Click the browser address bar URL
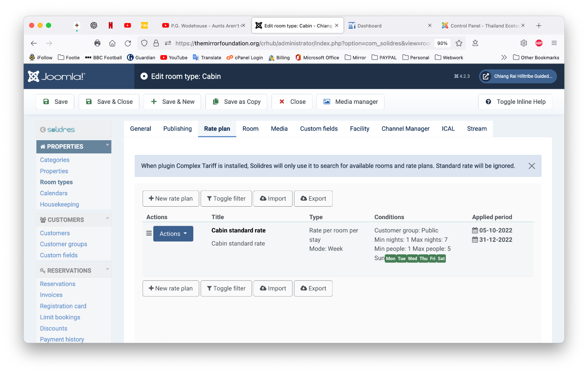 (x=301, y=43)
